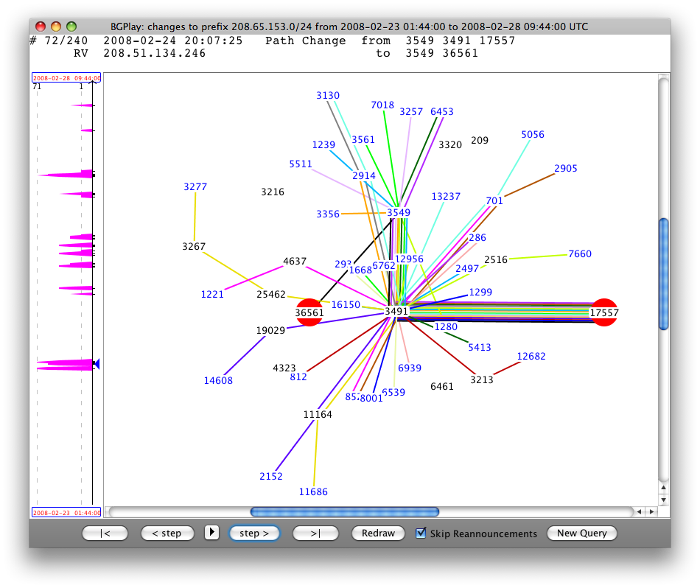This screenshot has width=700, height=588.
Task: Toggle Skip Reannouncements checkbox
Action: [421, 533]
